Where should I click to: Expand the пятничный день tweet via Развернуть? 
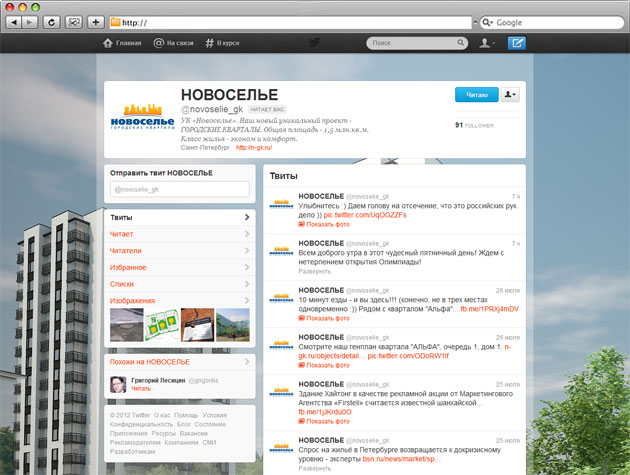coord(315,271)
